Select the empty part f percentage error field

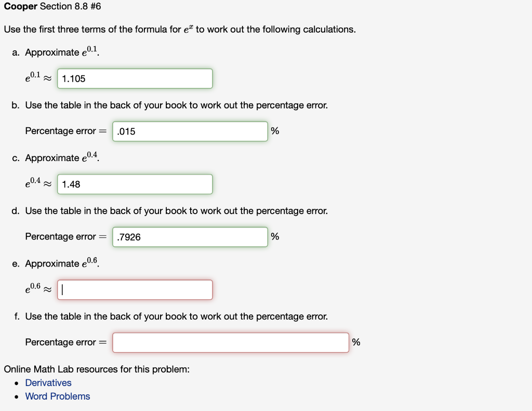[230, 342]
